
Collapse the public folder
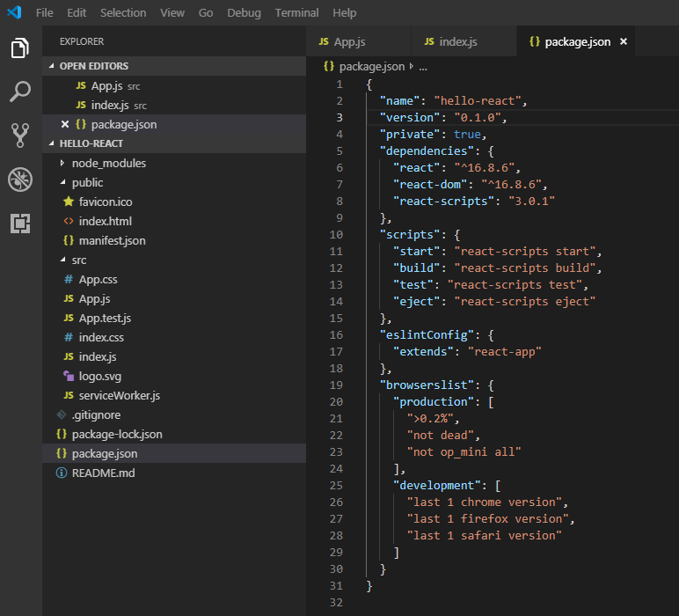[63, 182]
